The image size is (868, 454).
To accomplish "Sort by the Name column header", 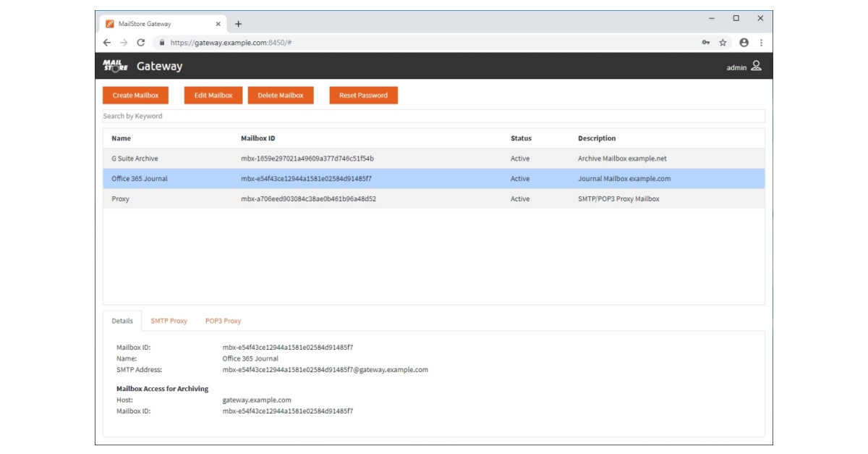I will tap(121, 138).
